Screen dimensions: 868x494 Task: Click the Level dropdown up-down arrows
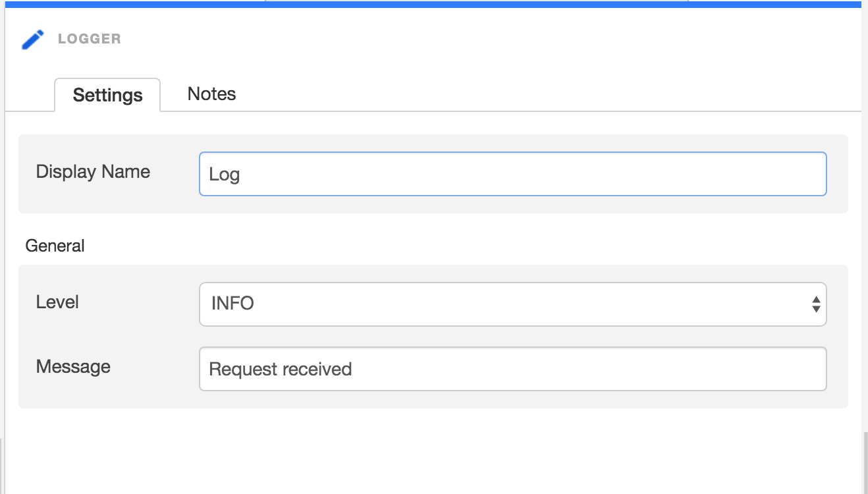pos(816,304)
